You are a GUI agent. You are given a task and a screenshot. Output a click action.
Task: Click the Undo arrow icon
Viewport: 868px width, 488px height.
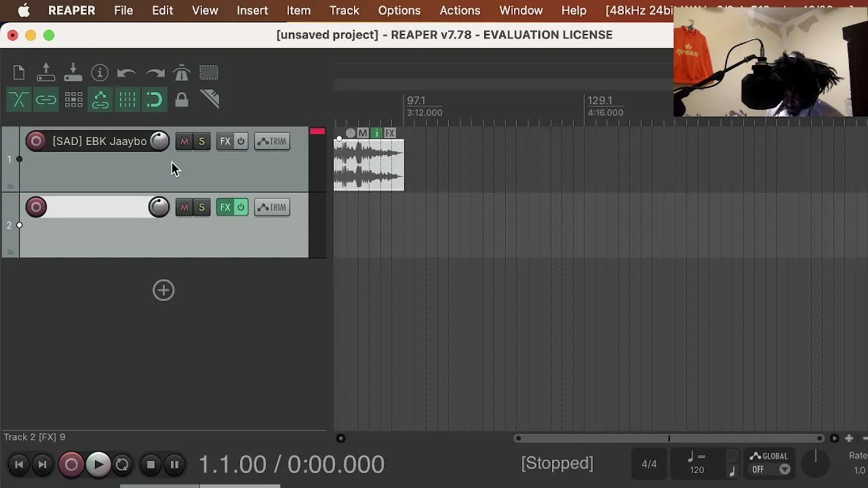[127, 73]
